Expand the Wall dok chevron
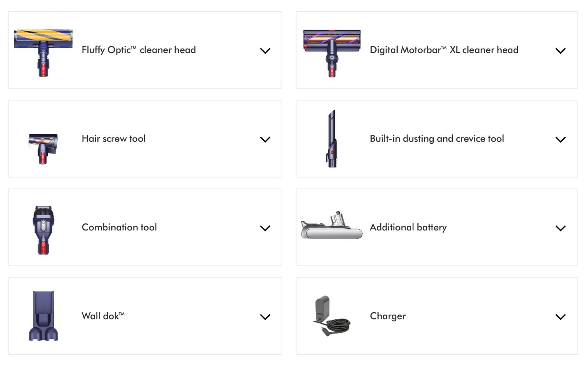 pyautogui.click(x=265, y=317)
